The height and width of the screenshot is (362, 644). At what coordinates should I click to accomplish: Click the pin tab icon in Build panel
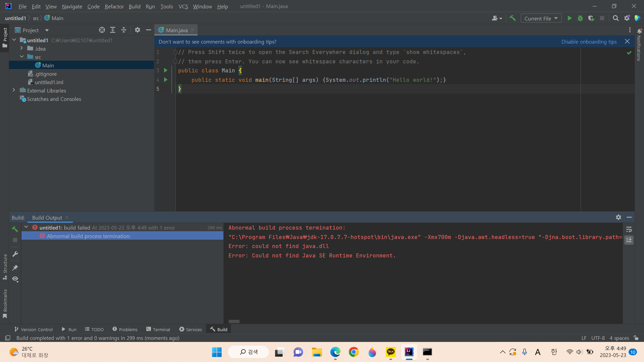[15, 267]
